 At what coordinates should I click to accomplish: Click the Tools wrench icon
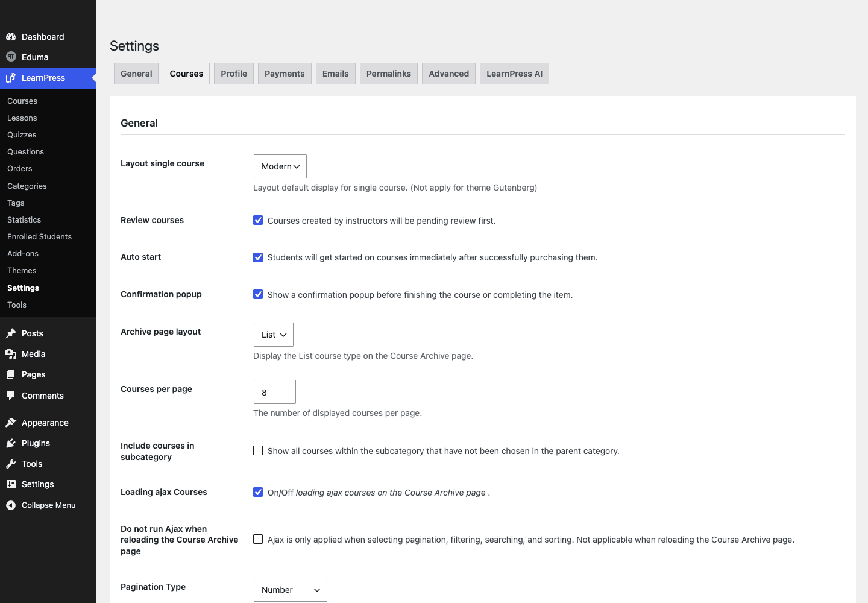[x=11, y=464]
